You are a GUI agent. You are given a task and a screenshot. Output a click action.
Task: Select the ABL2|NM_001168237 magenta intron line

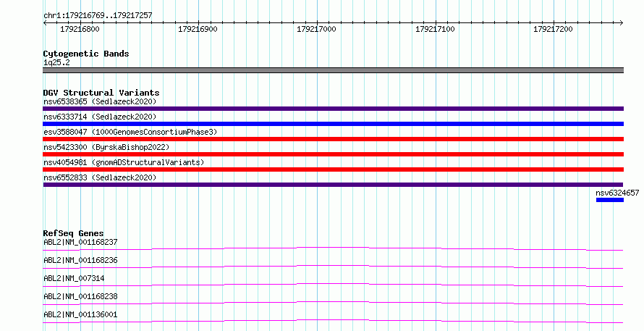(x=333, y=248)
